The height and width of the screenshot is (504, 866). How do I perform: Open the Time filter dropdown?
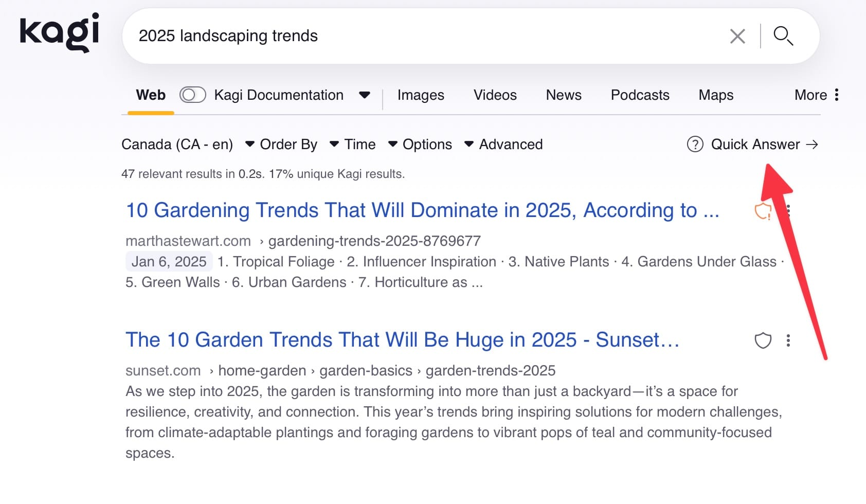(371, 145)
